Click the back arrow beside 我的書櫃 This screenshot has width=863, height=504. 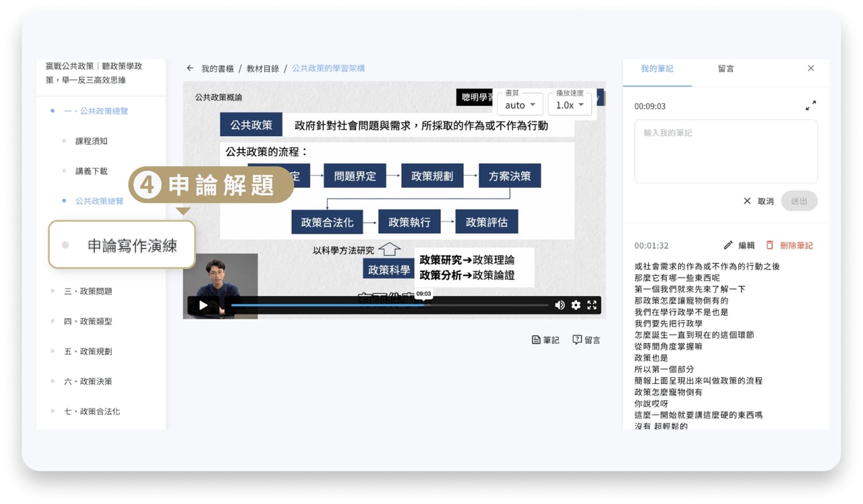coord(190,69)
